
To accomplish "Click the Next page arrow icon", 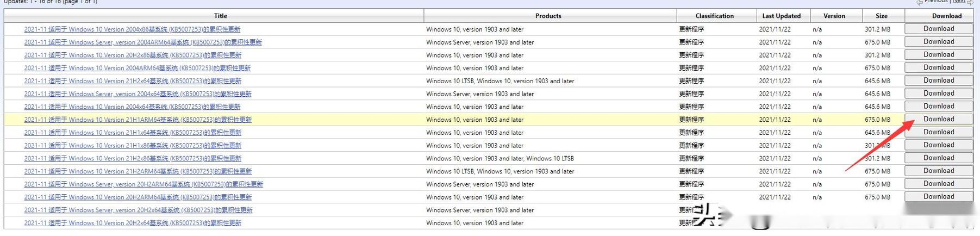I will 970,2.
